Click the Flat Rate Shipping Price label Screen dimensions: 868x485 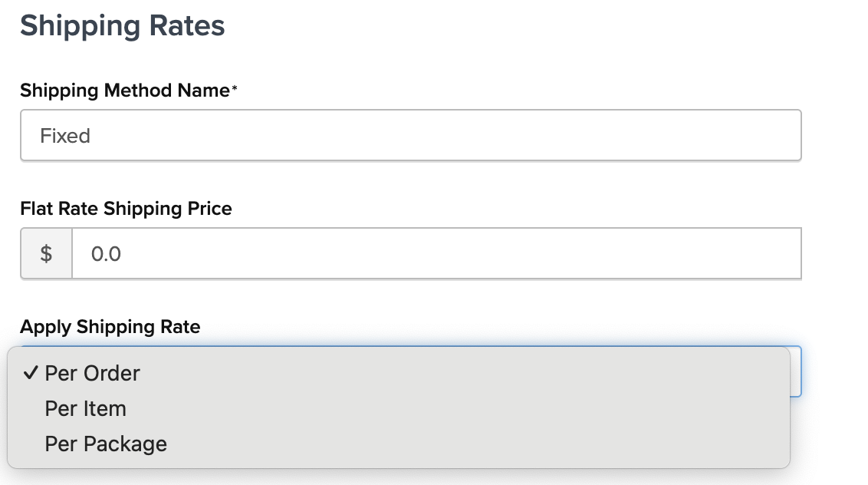126,208
